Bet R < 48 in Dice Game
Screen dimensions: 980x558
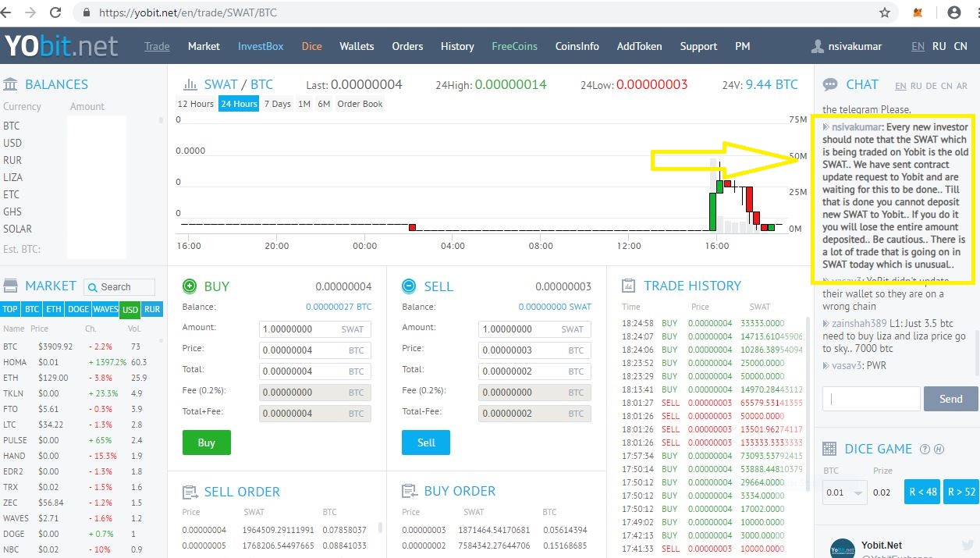pos(922,492)
